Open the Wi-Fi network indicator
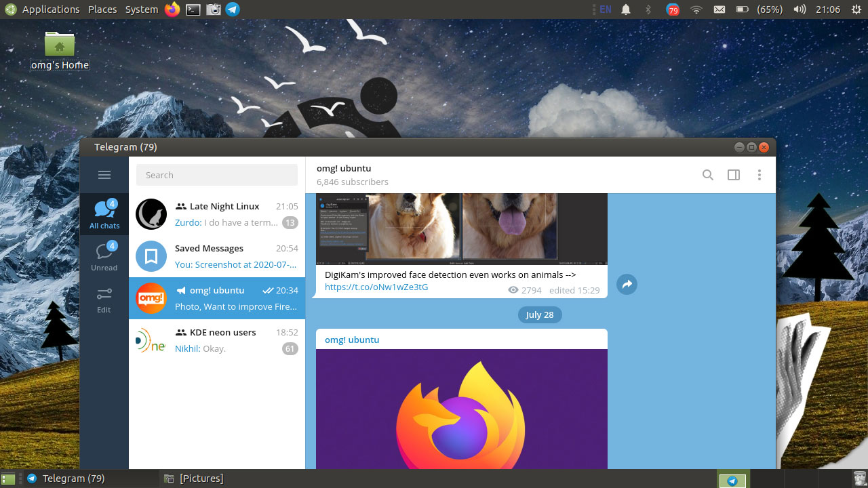The image size is (868, 488). [696, 9]
